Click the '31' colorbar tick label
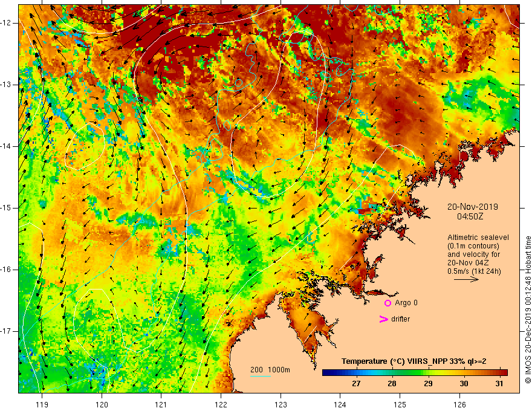This screenshot has width=532, height=411. point(499,384)
